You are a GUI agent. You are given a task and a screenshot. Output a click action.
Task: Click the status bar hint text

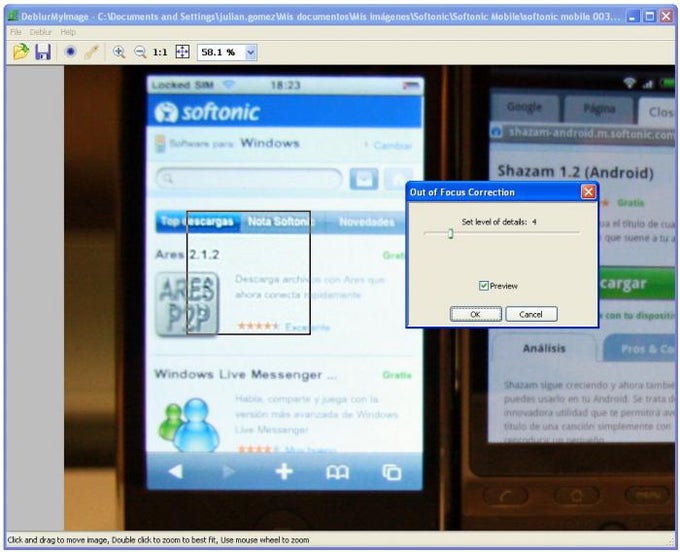(x=158, y=540)
